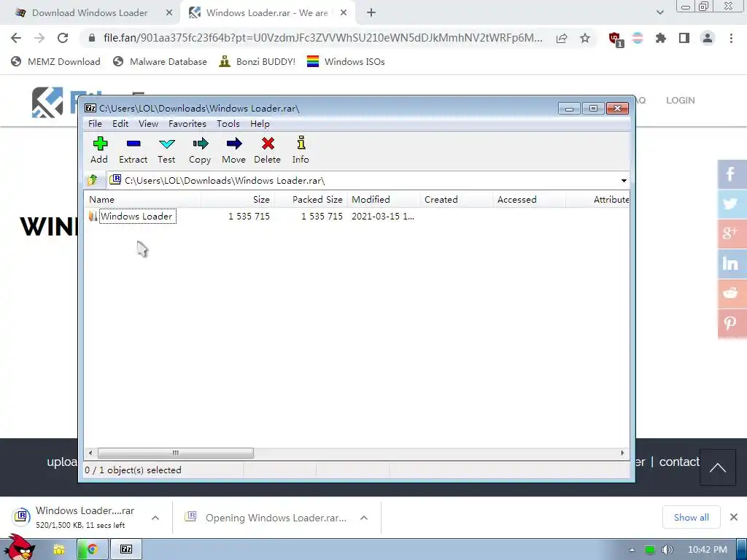
Task: Click the contact footer link
Action: tap(679, 462)
